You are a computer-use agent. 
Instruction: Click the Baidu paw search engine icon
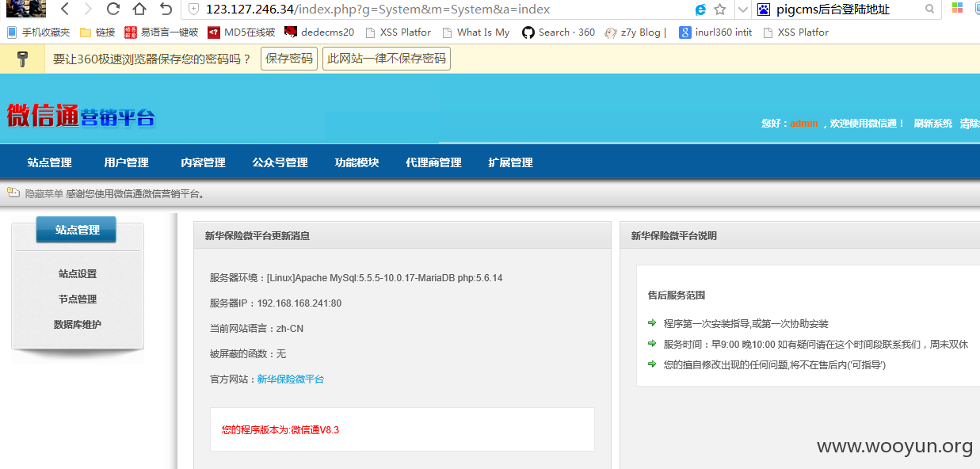[764, 10]
